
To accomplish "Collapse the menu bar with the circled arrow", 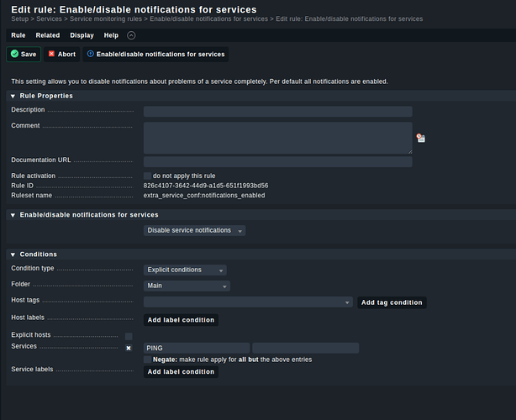I will 131,35.
